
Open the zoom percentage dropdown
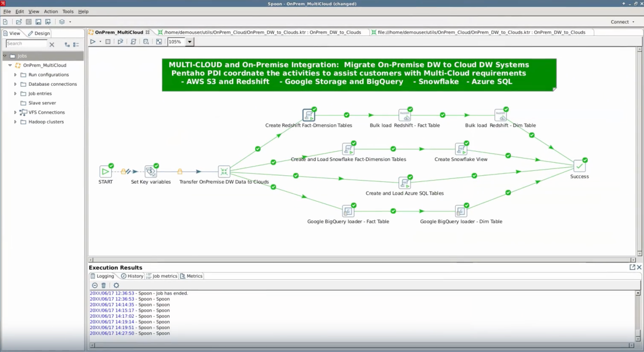pos(190,42)
